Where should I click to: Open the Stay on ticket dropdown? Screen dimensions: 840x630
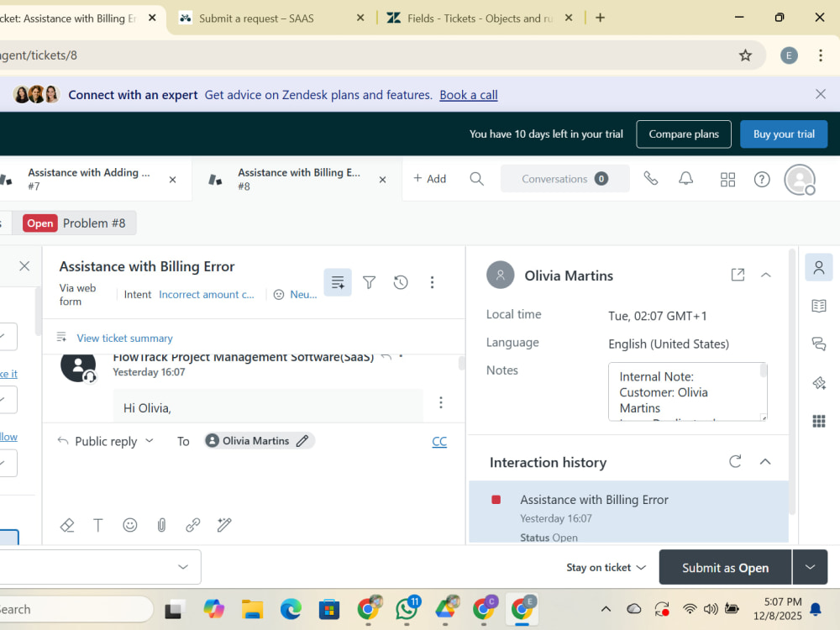606,567
